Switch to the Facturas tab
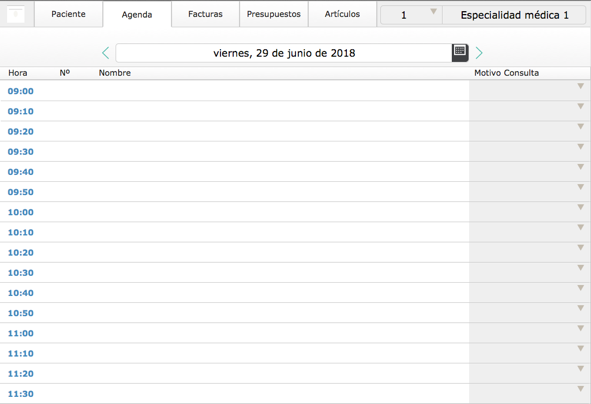Screen dimensions: 591x404 click(x=205, y=14)
